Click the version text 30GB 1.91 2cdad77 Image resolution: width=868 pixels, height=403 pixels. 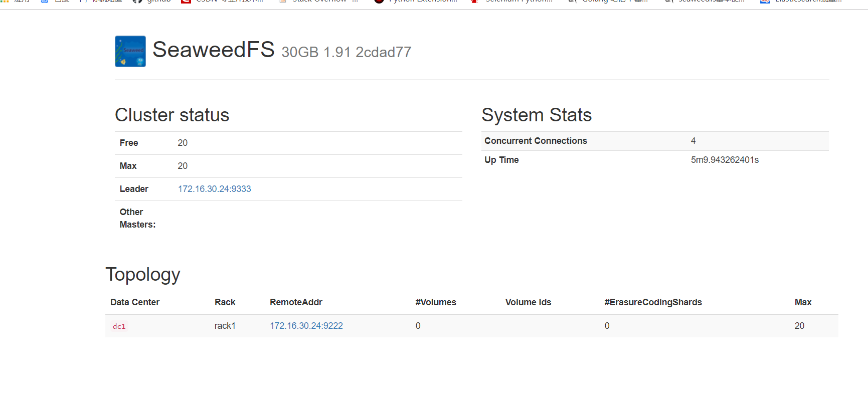[346, 52]
